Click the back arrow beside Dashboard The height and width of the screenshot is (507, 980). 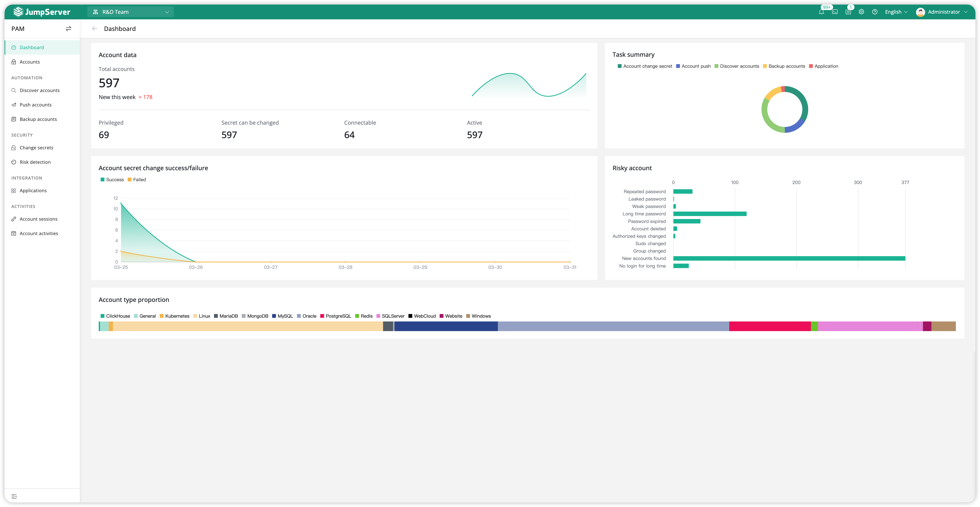point(95,28)
